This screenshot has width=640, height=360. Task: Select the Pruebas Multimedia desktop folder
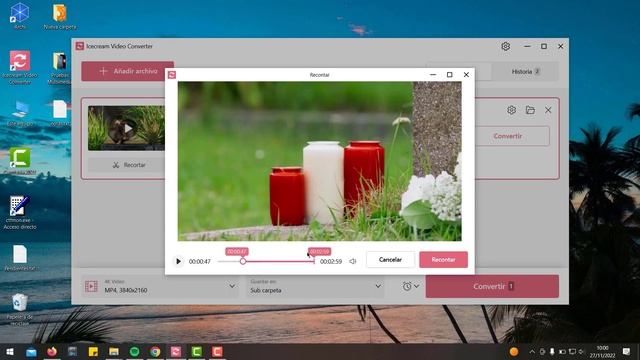click(x=60, y=67)
